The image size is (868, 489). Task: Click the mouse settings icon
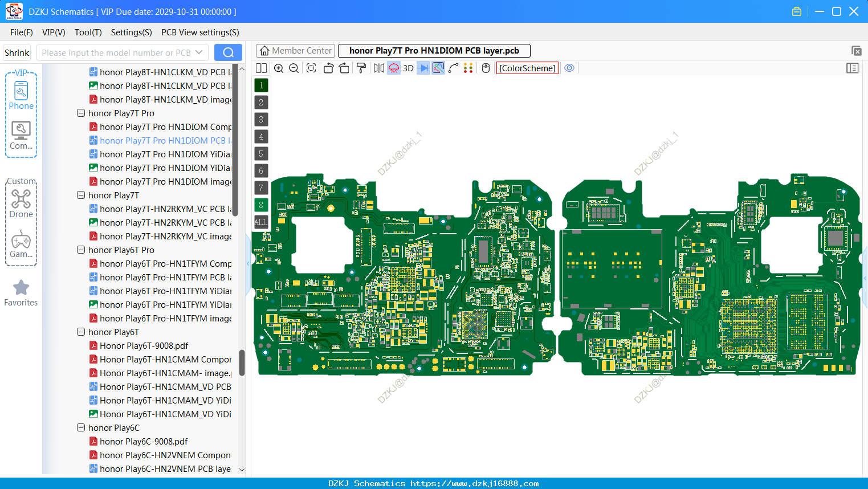486,68
